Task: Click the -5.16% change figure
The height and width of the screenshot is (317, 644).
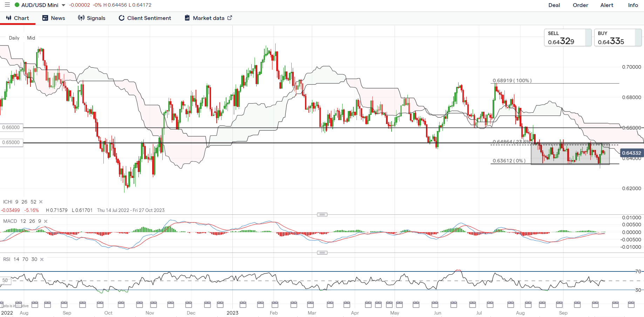Action: (32, 210)
